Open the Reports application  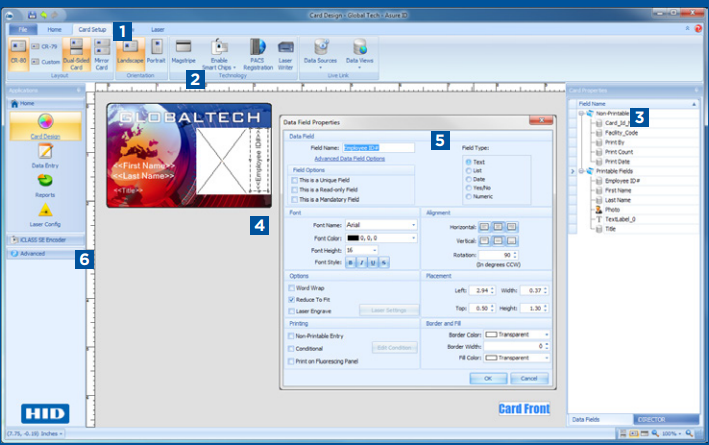click(44, 185)
